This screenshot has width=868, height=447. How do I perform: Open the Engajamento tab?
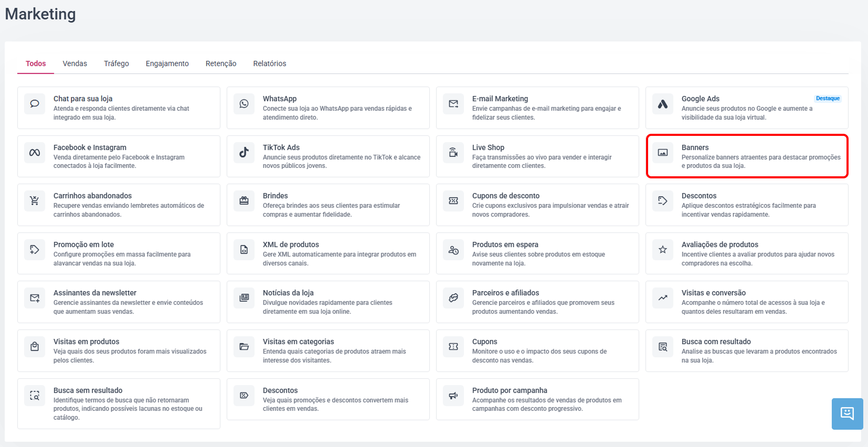(x=167, y=63)
